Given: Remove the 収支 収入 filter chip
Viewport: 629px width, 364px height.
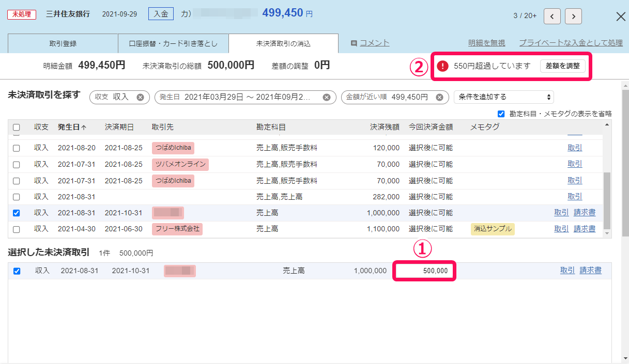Looking at the screenshot, I should coord(140,97).
